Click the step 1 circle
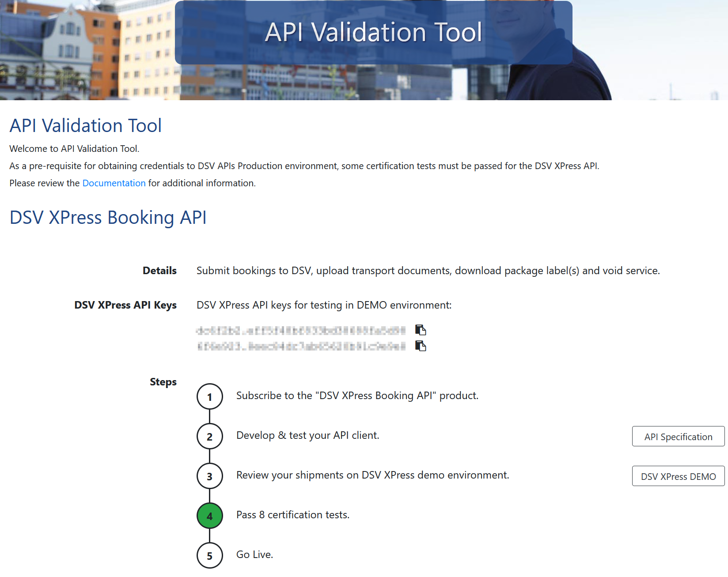 209,396
